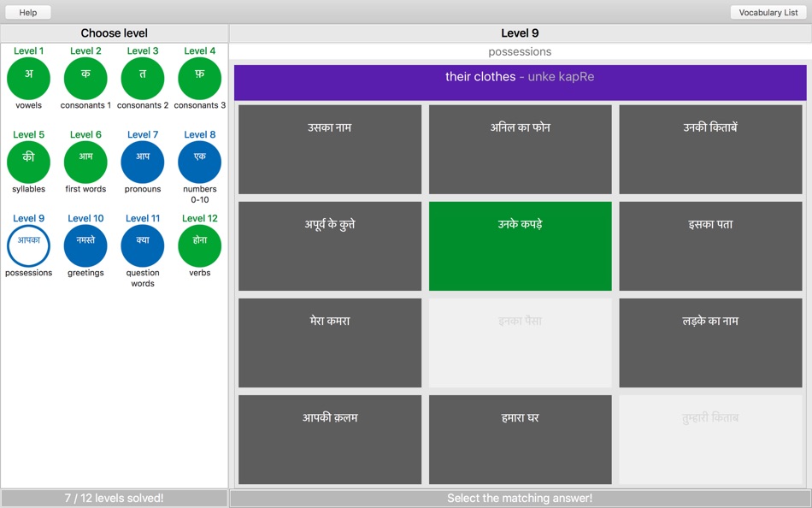812x508 pixels.
Task: Select the Level 3 consonants 2 circle
Action: (143, 79)
